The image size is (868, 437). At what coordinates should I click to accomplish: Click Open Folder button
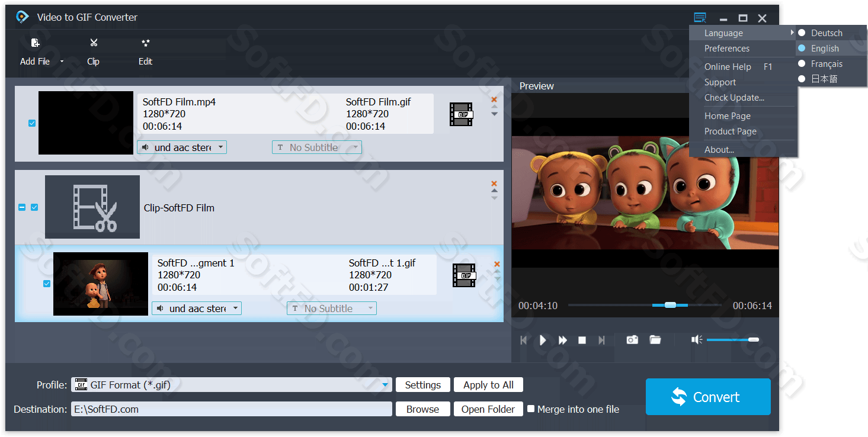[488, 409]
